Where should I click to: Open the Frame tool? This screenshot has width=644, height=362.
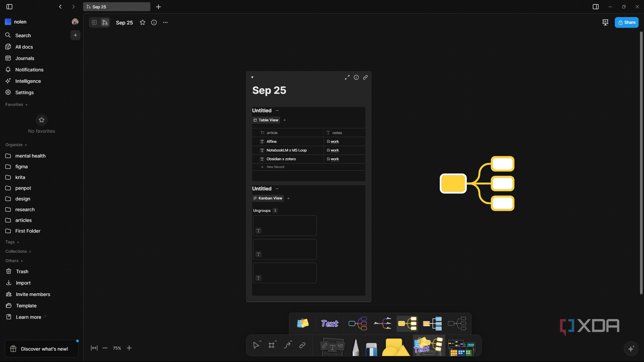[x=272, y=345]
